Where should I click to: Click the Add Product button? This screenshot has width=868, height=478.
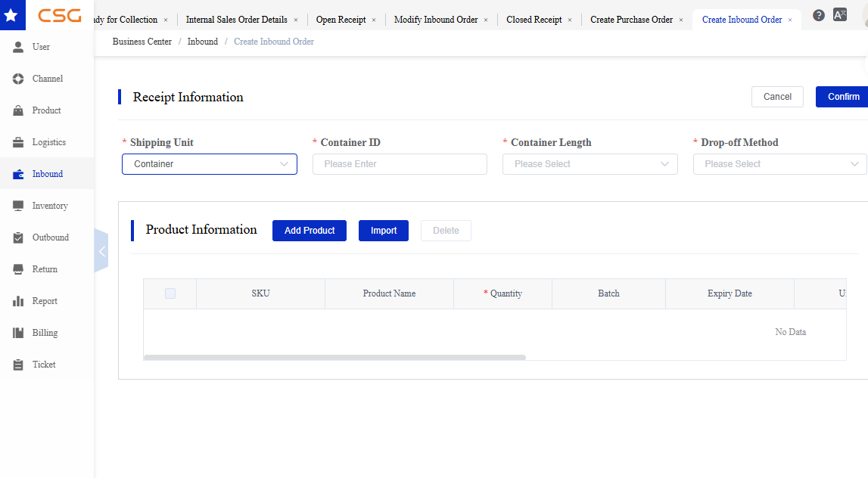pyautogui.click(x=310, y=231)
